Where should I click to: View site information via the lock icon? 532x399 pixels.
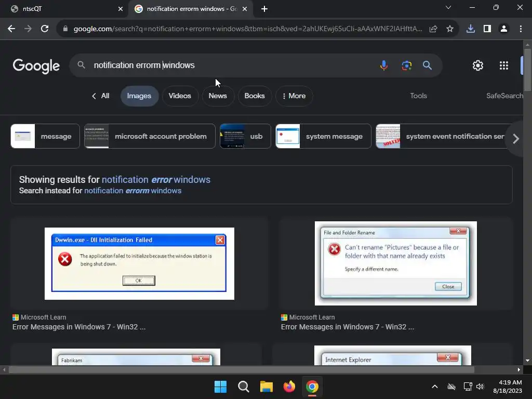point(65,29)
